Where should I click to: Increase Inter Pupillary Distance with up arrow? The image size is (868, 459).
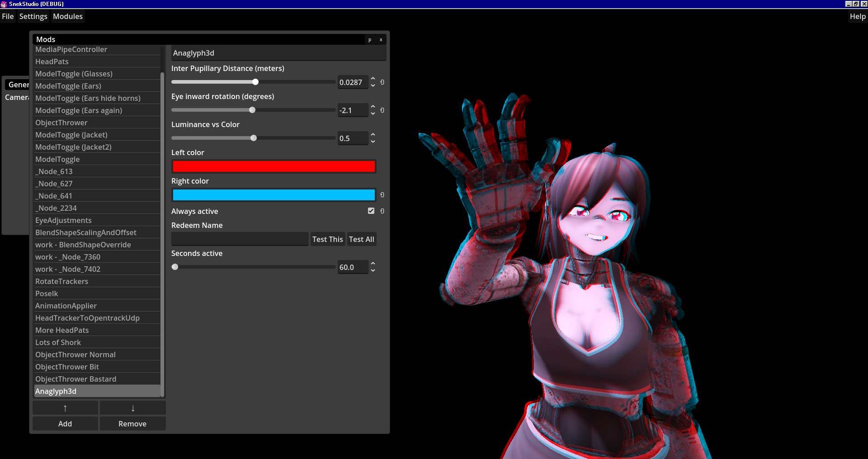(373, 79)
